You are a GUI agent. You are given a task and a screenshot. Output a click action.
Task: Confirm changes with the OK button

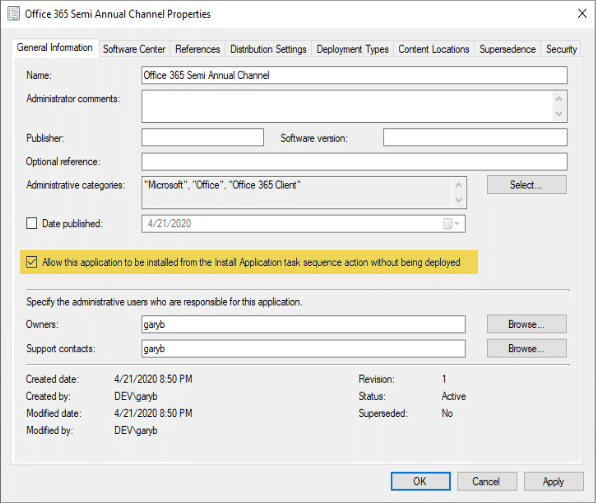[x=420, y=481]
